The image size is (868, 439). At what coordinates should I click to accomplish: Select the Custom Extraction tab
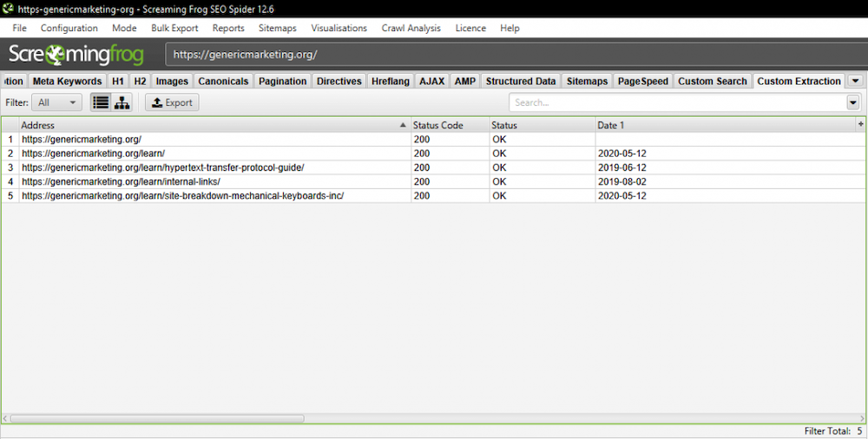point(799,81)
